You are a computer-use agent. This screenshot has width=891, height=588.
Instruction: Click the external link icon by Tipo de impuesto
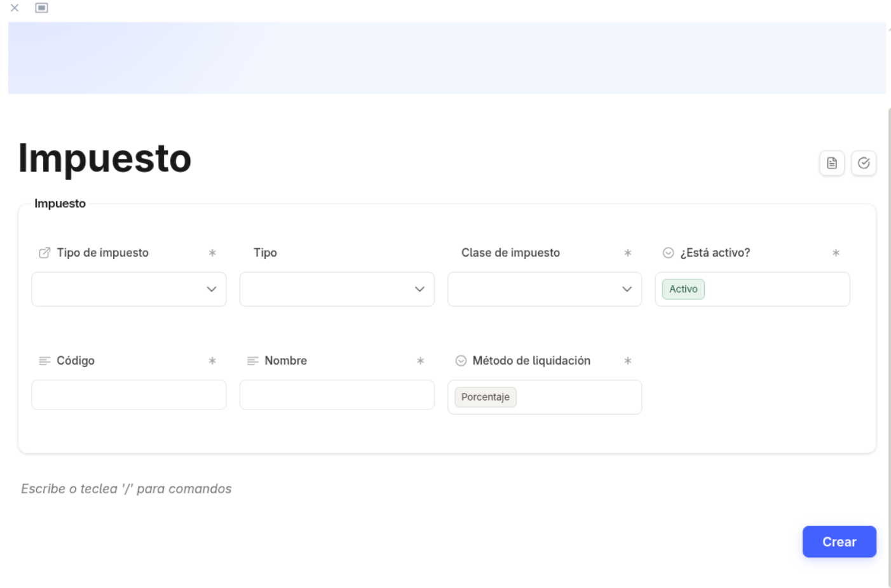pyautogui.click(x=44, y=253)
